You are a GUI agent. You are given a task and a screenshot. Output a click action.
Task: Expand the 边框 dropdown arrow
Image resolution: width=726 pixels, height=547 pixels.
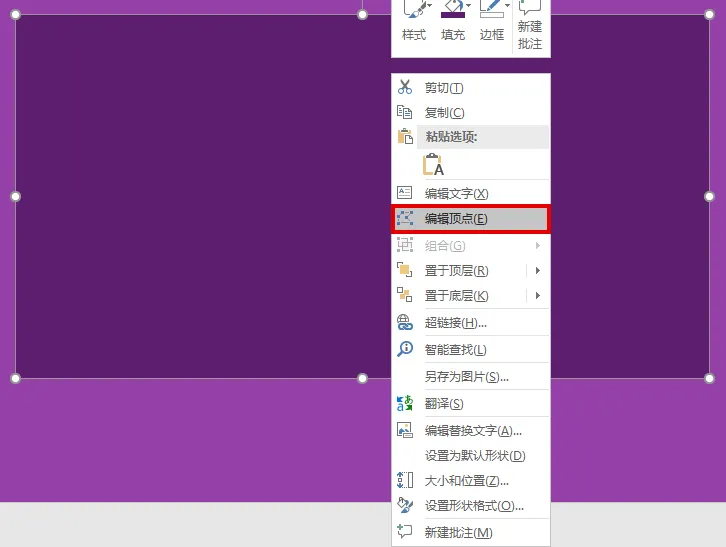[x=507, y=6]
